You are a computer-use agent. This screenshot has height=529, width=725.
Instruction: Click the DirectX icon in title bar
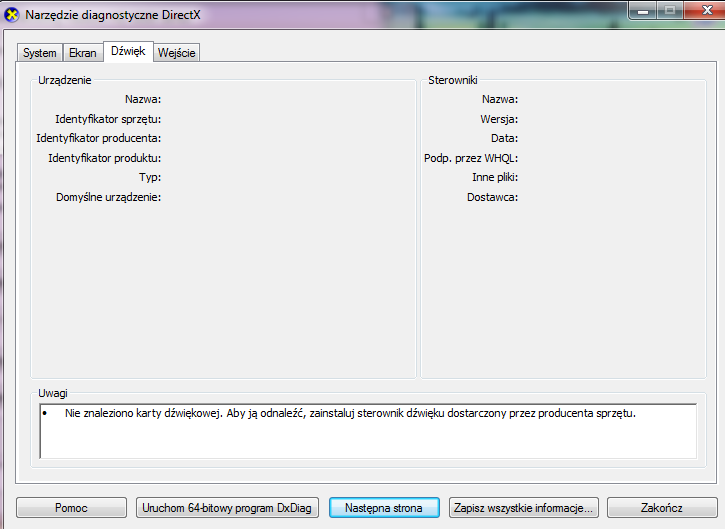tap(11, 15)
